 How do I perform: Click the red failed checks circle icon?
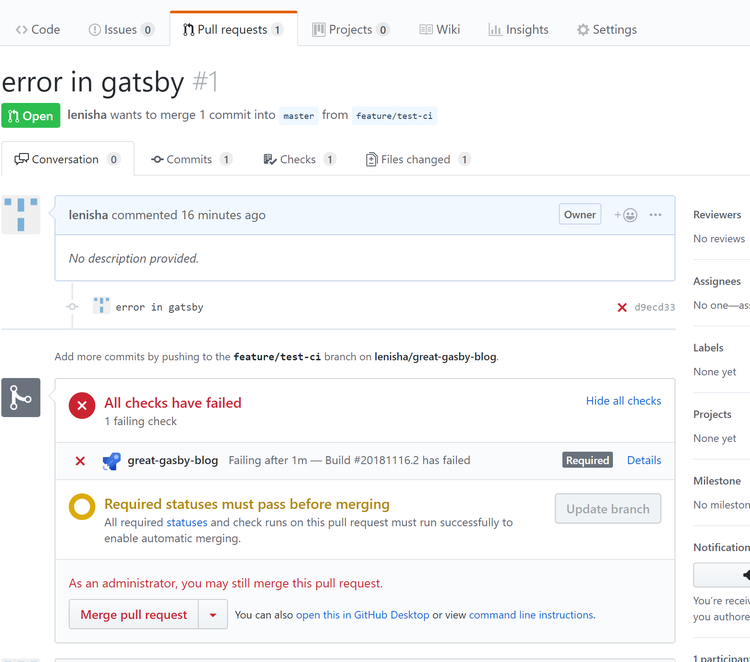tap(82, 406)
